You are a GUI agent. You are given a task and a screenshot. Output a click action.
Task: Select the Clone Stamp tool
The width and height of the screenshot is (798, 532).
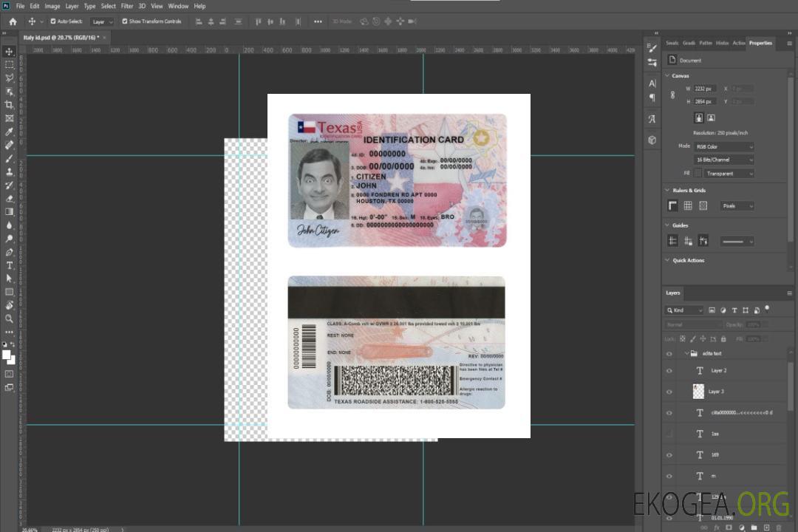pos(9,171)
